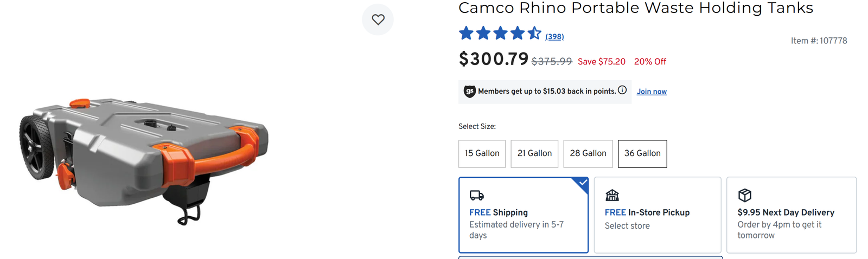Select the 15 Gallon size option
The width and height of the screenshot is (868, 259).
click(x=482, y=153)
